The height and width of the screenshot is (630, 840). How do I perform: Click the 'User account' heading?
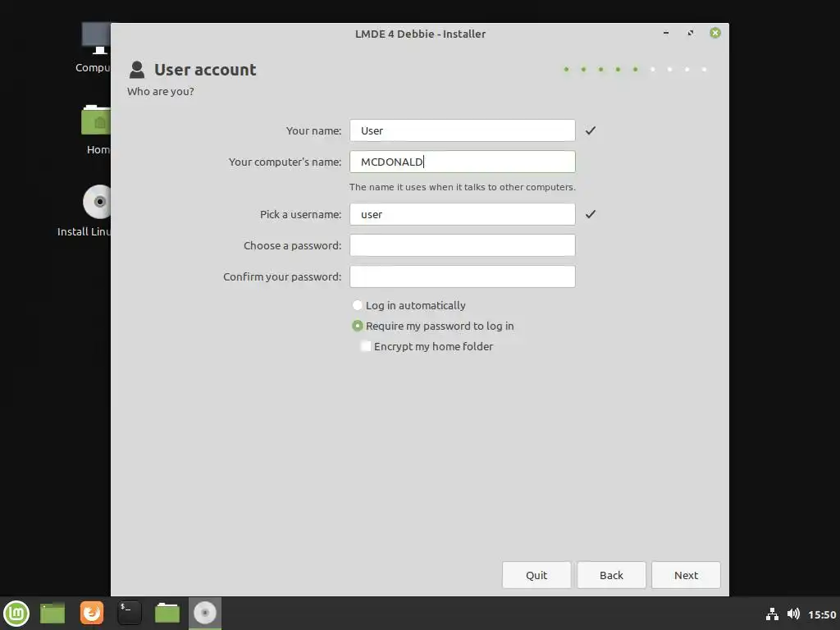pyautogui.click(x=205, y=70)
